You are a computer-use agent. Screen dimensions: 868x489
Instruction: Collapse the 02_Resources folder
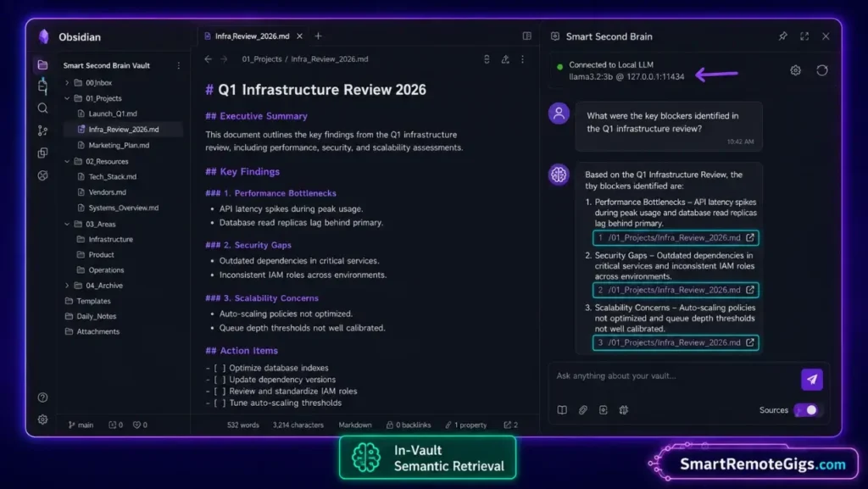[67, 162]
